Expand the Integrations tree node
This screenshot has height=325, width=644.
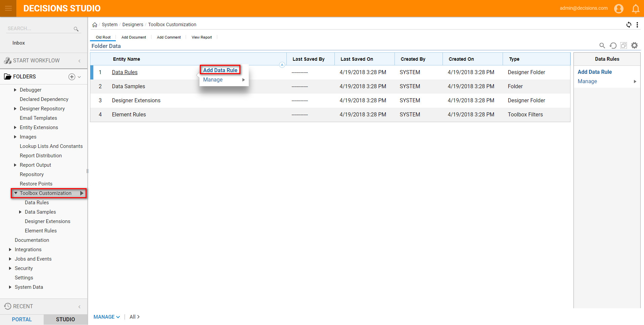tap(10, 250)
